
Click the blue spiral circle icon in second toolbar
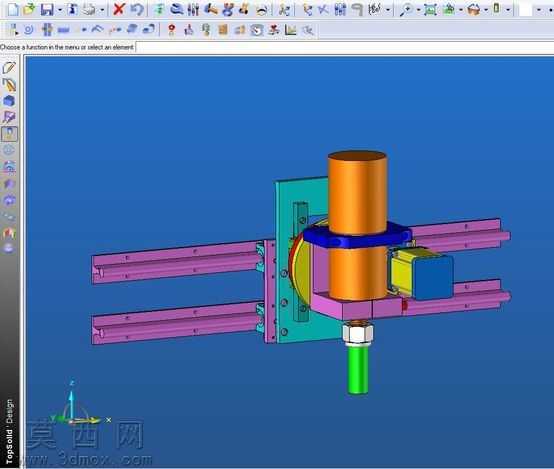[x=29, y=30]
